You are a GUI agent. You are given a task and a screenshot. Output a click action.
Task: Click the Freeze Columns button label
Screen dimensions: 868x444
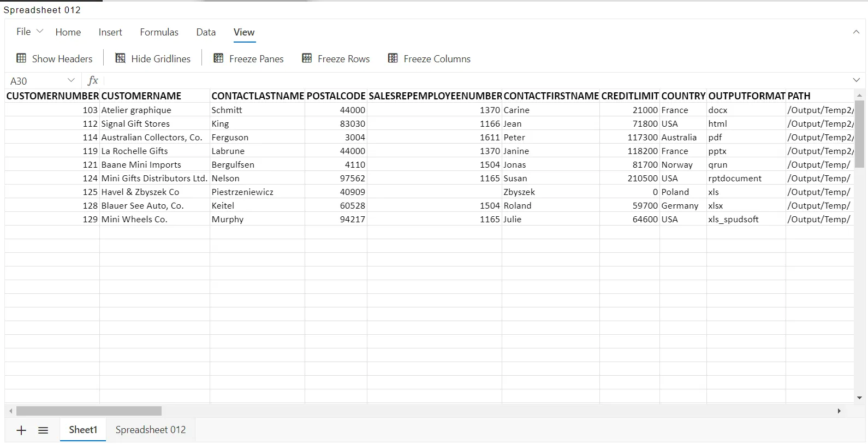click(x=437, y=59)
